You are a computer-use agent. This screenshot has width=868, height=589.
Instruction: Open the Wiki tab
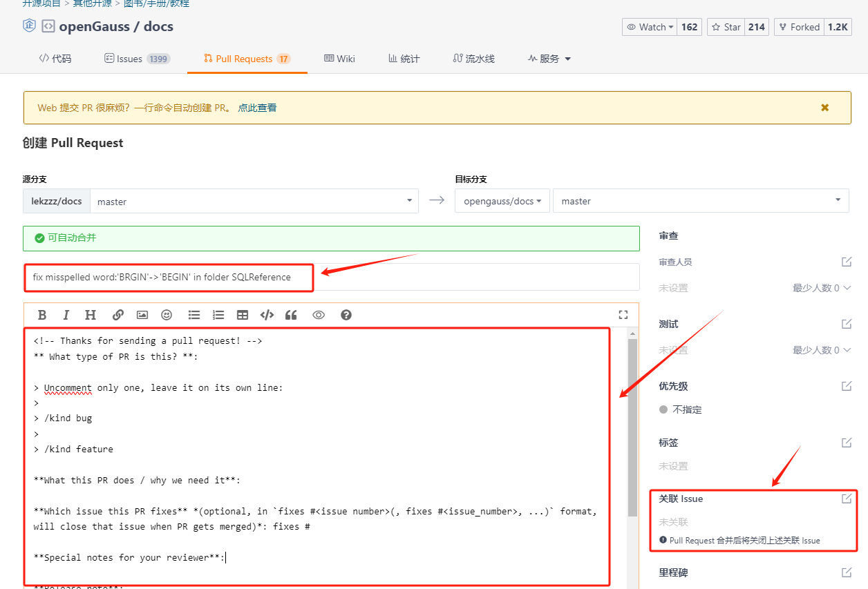(339, 59)
